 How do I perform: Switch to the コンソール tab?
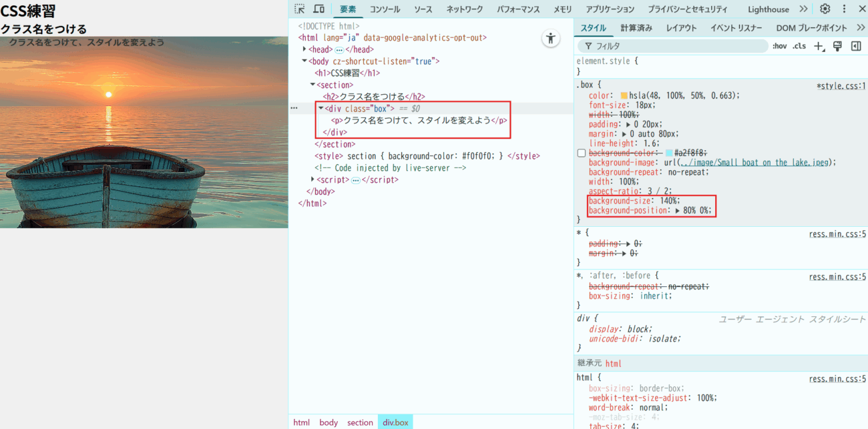pos(385,9)
